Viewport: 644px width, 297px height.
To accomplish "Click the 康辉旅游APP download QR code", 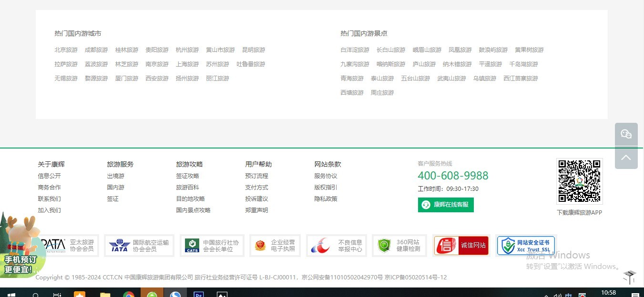I will point(579,181).
